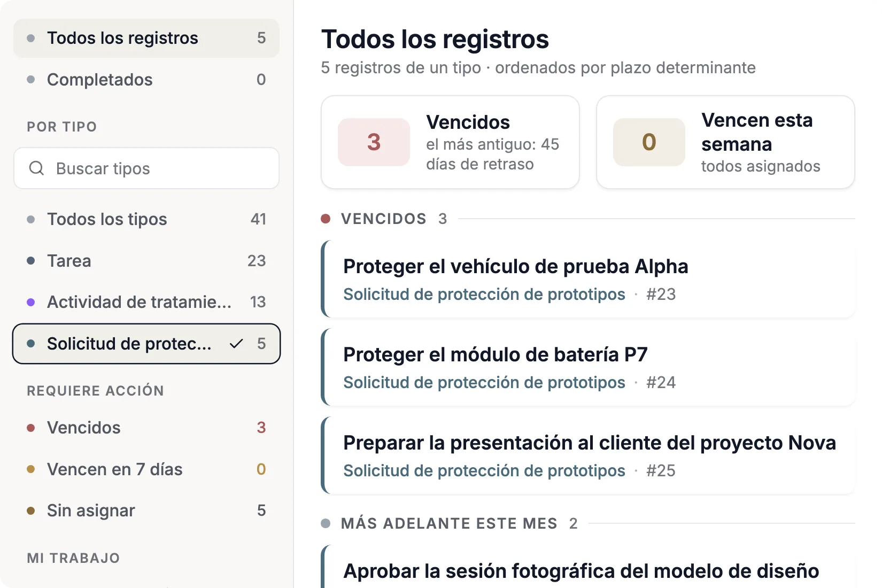Click the Vencen esta semana summary card
The height and width of the screenshot is (588, 882).
click(725, 142)
